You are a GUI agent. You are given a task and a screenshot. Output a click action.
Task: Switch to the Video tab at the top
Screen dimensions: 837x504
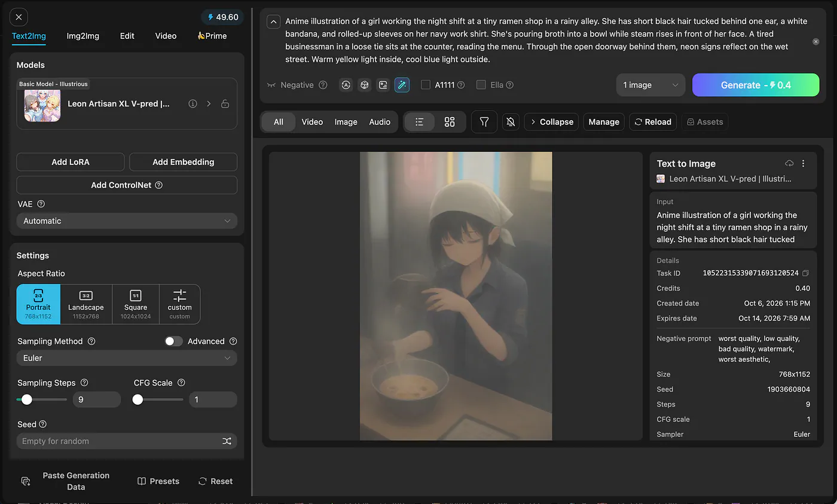pos(166,36)
